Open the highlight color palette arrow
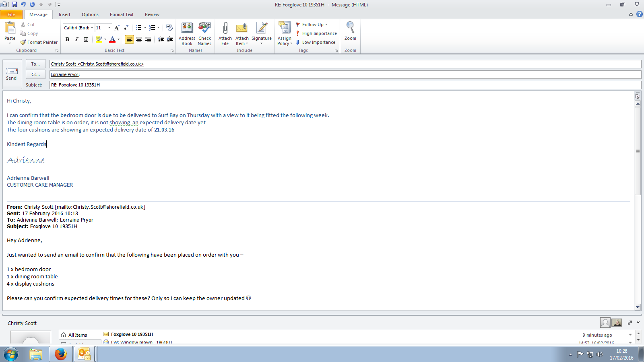The width and height of the screenshot is (644, 362). [105, 39]
